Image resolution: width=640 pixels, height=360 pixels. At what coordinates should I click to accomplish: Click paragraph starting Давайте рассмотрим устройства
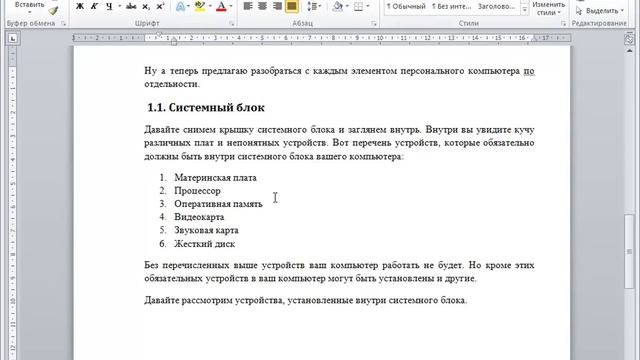[x=306, y=300]
